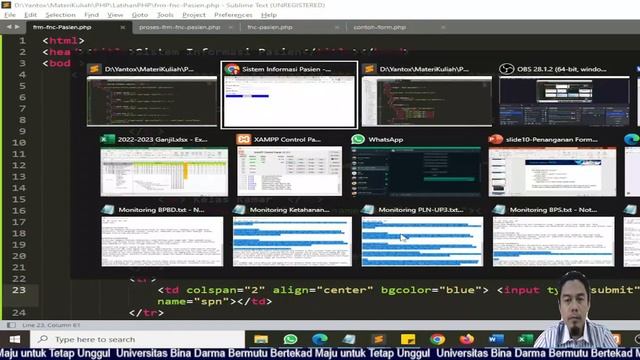Close the frm-fnc-Pasien.php tab
Viewport: 640px width, 360px height.
tap(122, 27)
